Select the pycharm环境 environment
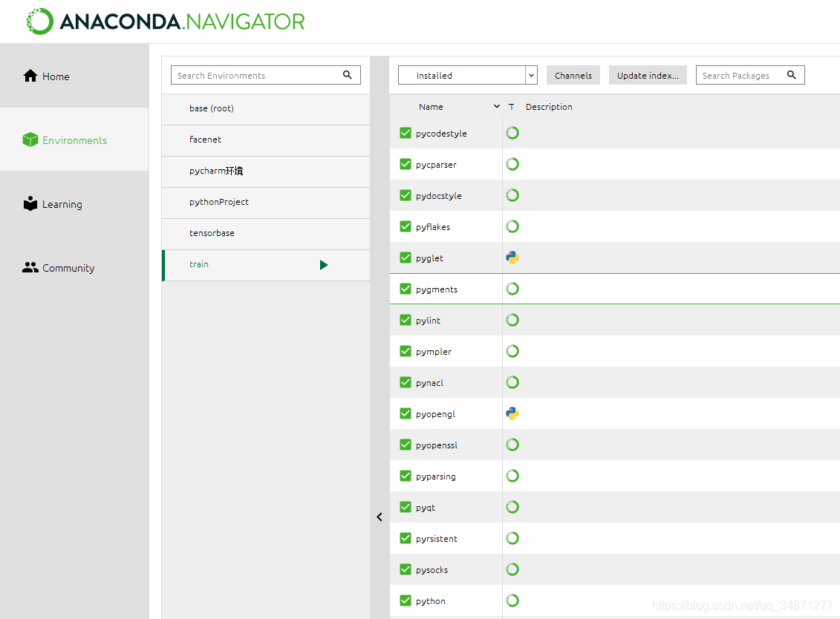The width and height of the screenshot is (840, 619). (266, 171)
